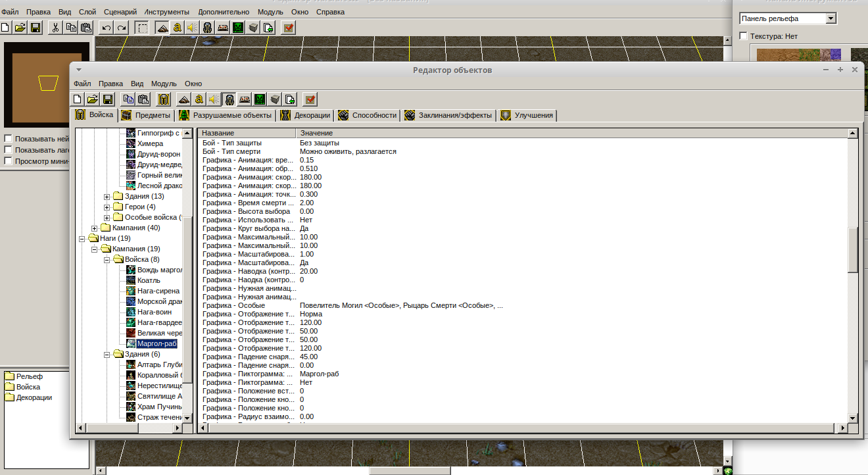Click the Paste icon in the main toolbar
868x475 pixels.
(86, 28)
